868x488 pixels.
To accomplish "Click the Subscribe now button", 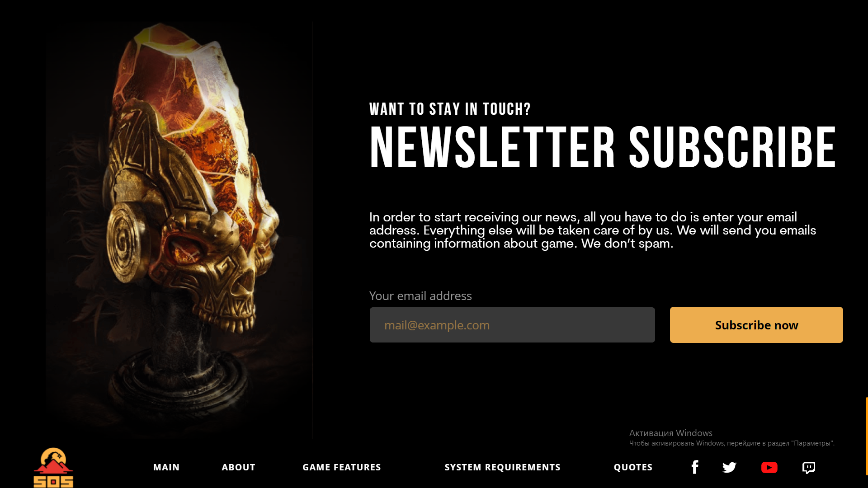I will (756, 325).
